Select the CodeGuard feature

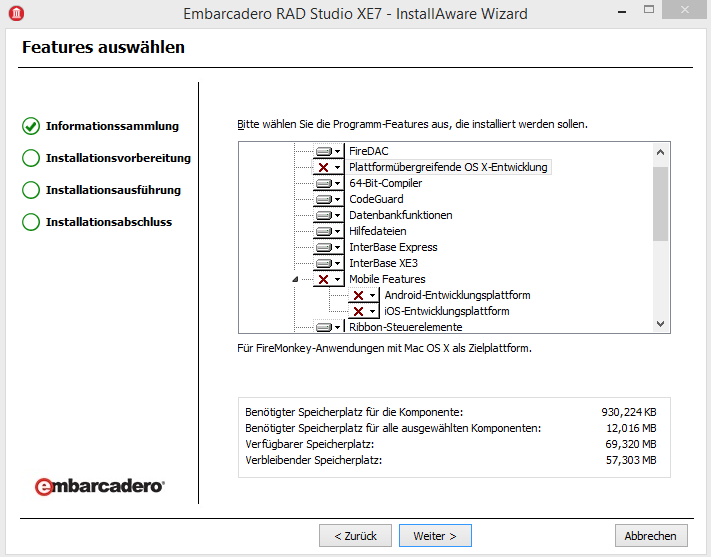point(376,199)
